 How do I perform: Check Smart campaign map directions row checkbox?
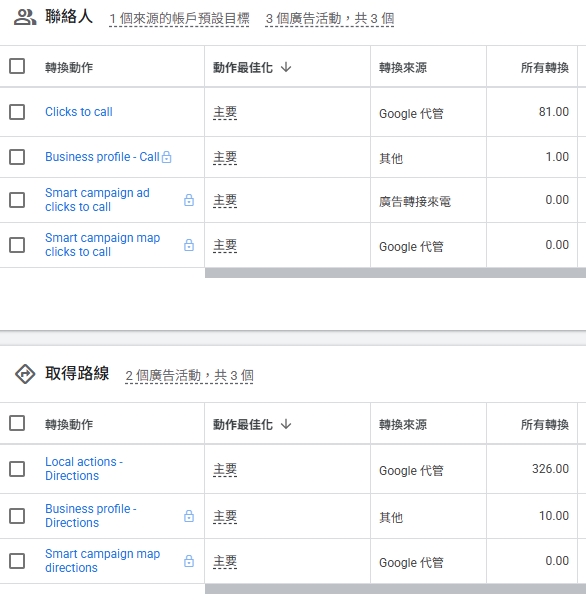tap(17, 561)
